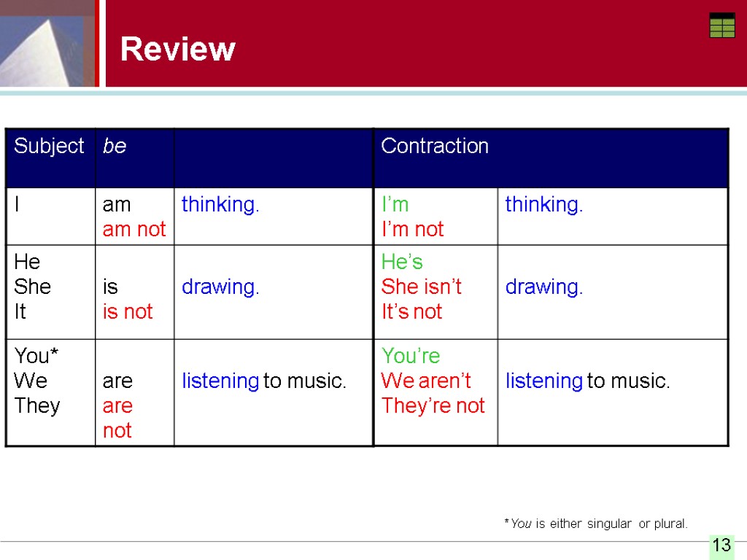Select the green "You're" contraction
Viewport: 747px width, 560px height.
point(411,356)
